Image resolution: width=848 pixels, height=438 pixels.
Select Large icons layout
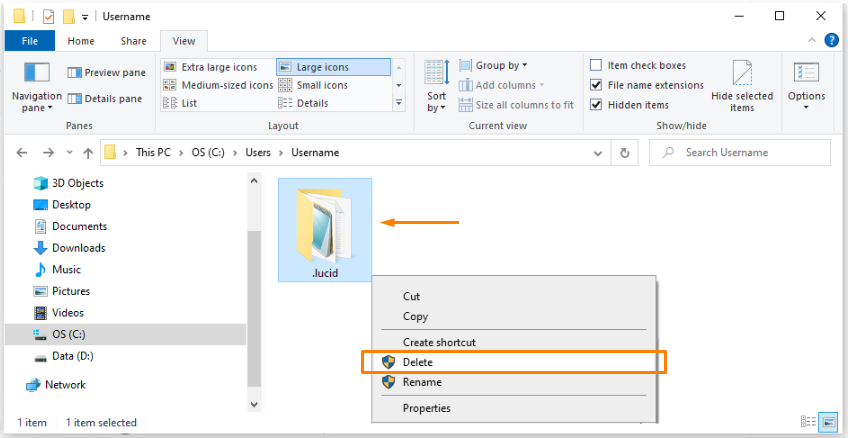coord(333,67)
